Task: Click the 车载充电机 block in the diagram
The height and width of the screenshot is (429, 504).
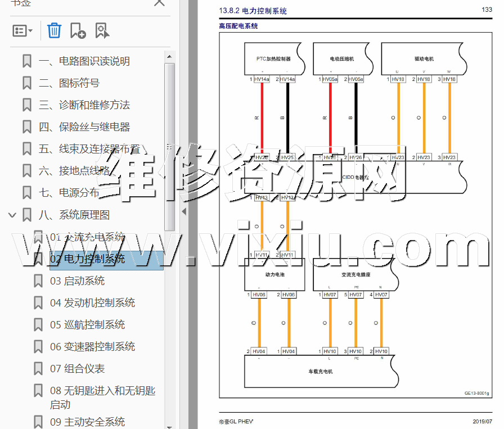Action: [321, 372]
